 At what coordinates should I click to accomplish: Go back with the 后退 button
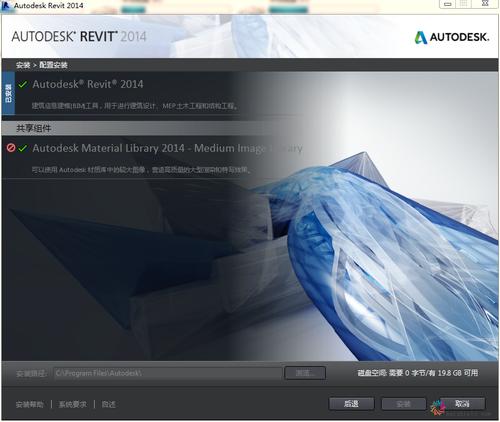[351, 404]
